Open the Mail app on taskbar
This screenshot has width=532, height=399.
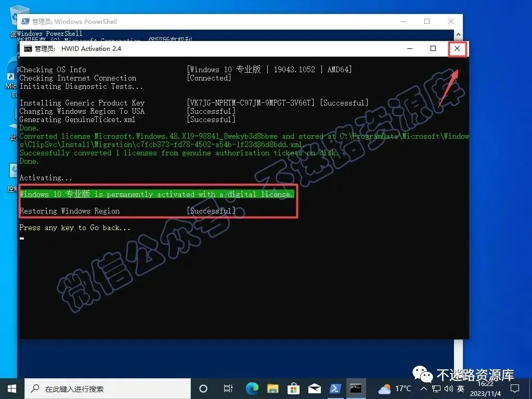[315, 389]
